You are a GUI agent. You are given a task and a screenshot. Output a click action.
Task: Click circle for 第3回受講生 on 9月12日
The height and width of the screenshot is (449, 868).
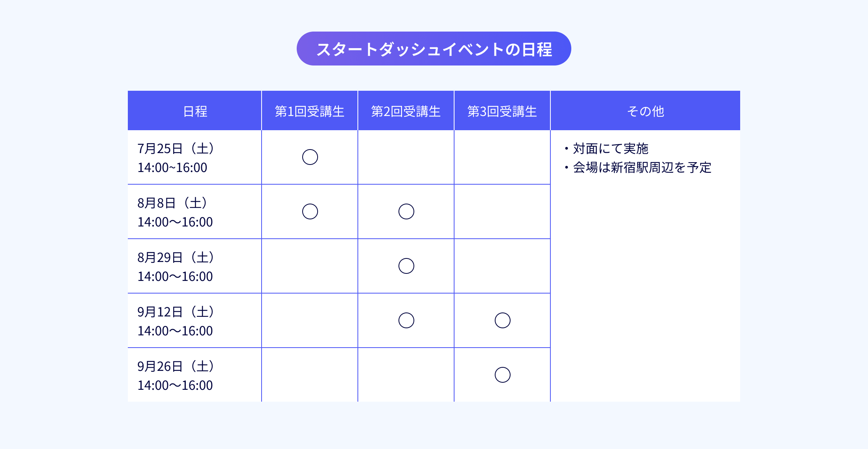tap(503, 320)
